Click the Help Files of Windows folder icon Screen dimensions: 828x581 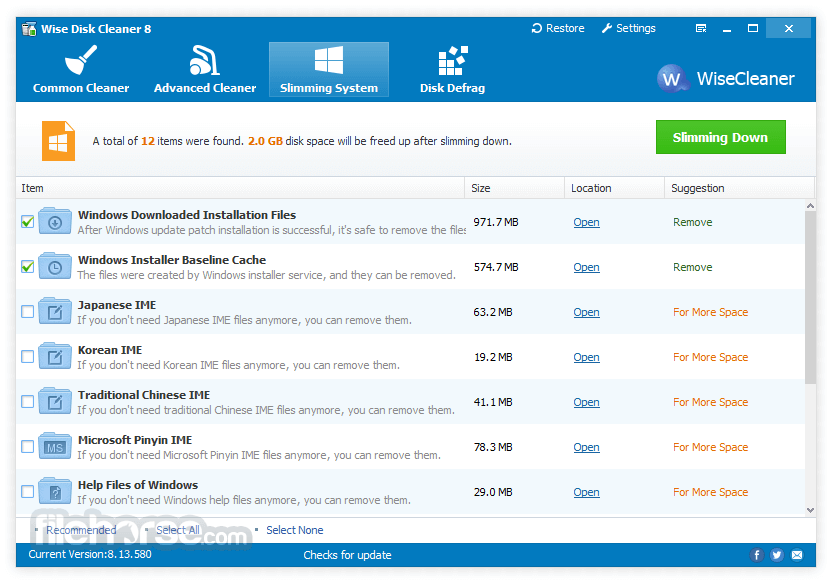pyautogui.click(x=55, y=491)
